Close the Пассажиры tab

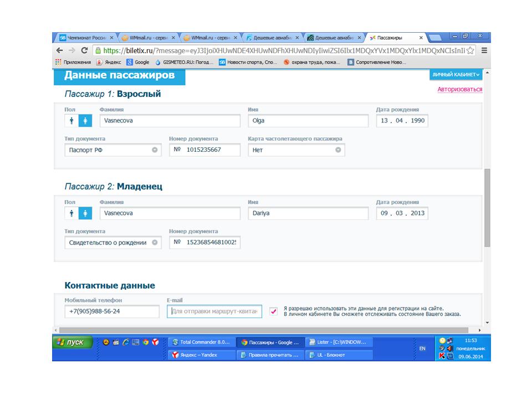pyautogui.click(x=421, y=38)
